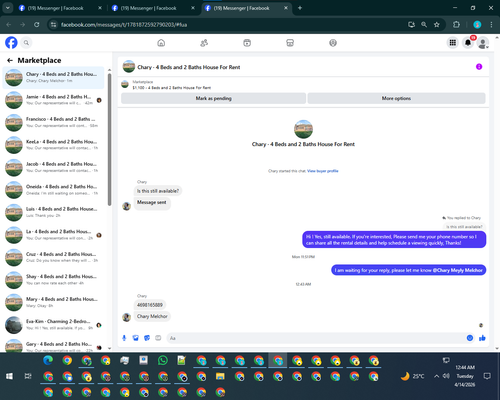The width and height of the screenshot is (500, 400).
Task: Click the 'Chary Melchor' message bubble
Action: point(152,316)
